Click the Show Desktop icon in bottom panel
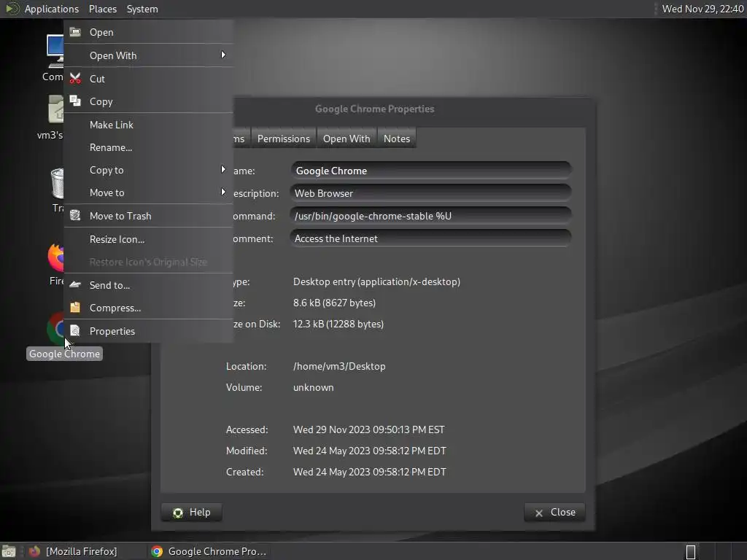747x560 pixels. [x=9, y=551]
